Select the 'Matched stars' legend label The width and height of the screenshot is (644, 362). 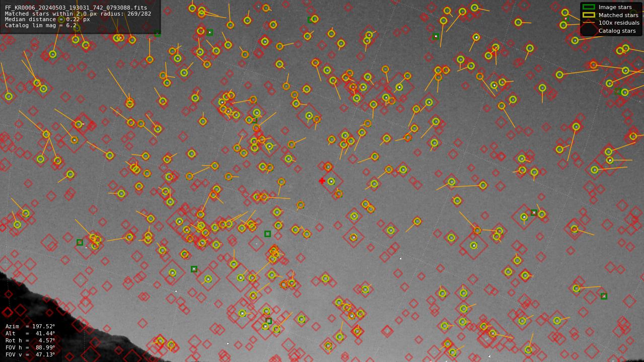coord(618,15)
